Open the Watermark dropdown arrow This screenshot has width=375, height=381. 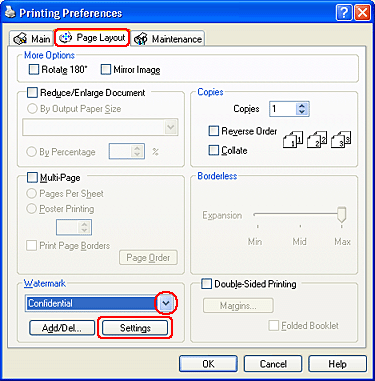(x=166, y=303)
